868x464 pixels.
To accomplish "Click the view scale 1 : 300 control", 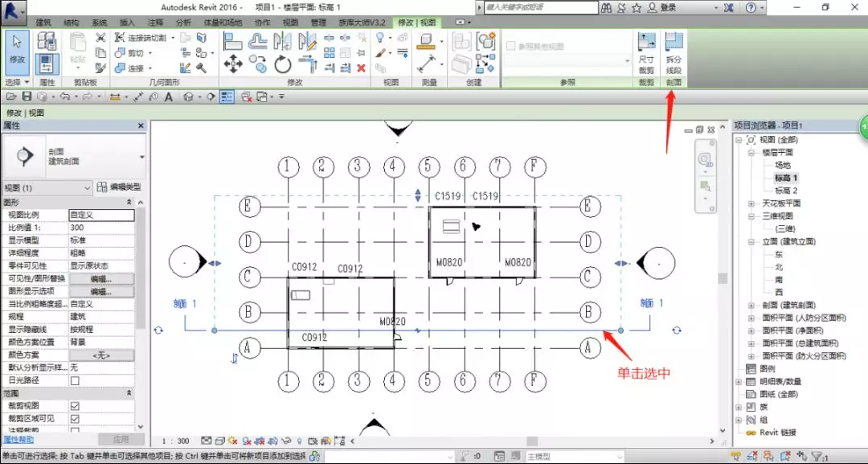I will click(x=175, y=441).
